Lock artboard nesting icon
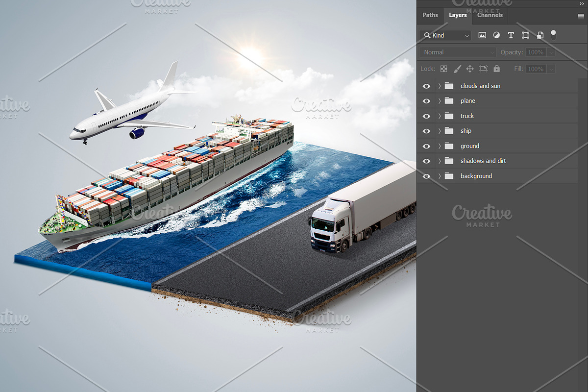 484,69
